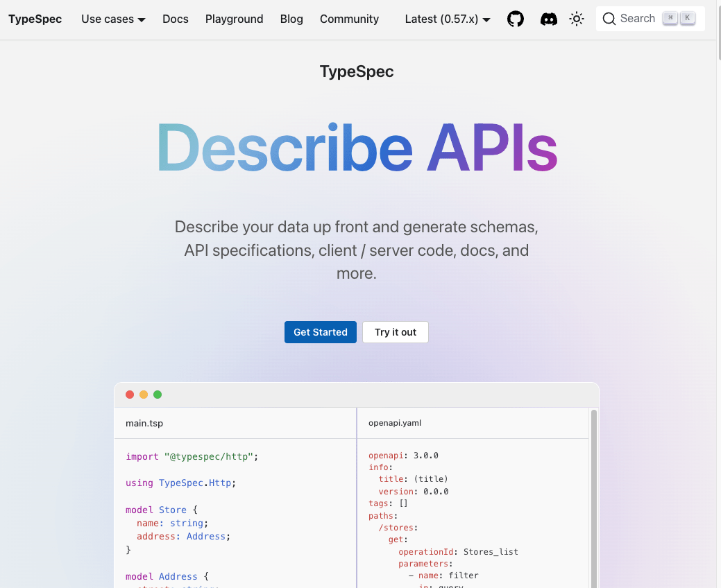Expand the Latest (0.57.x) version dropdown
721x588 pixels.
(448, 19)
